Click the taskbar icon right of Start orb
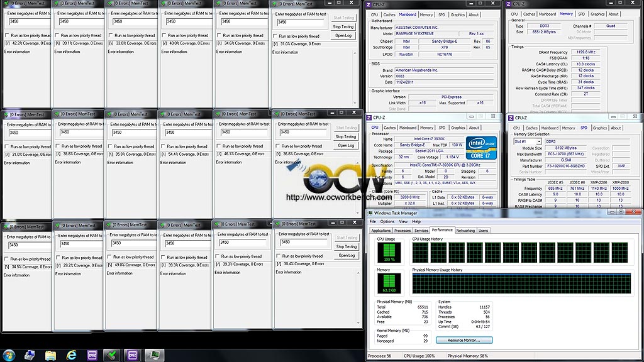The height and width of the screenshot is (362, 644). (x=30, y=355)
